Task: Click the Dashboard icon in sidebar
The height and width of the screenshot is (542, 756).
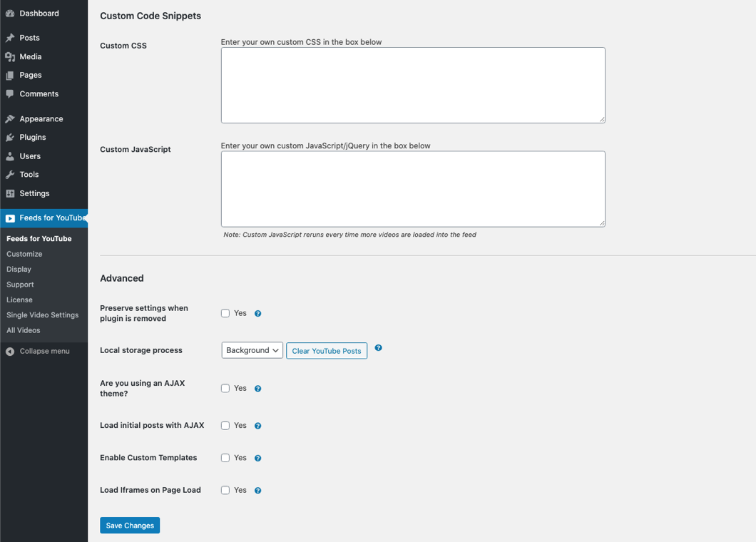Action: pyautogui.click(x=10, y=14)
